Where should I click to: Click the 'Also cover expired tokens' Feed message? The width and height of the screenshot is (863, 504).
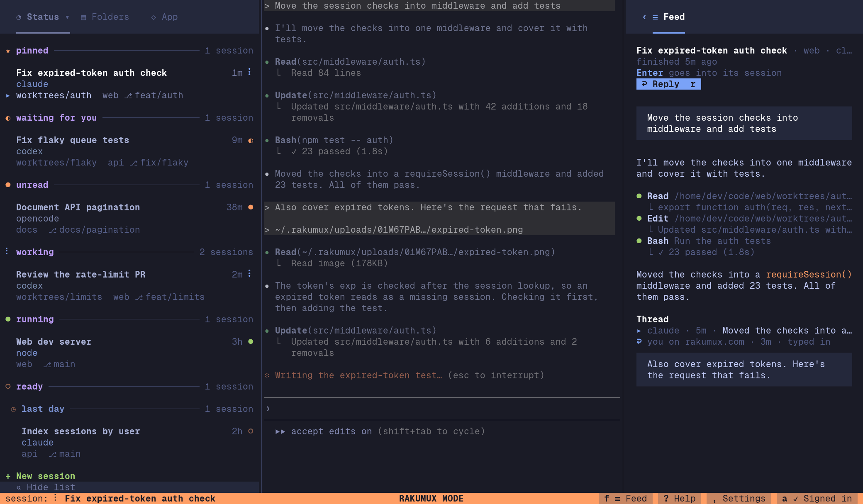[744, 370]
